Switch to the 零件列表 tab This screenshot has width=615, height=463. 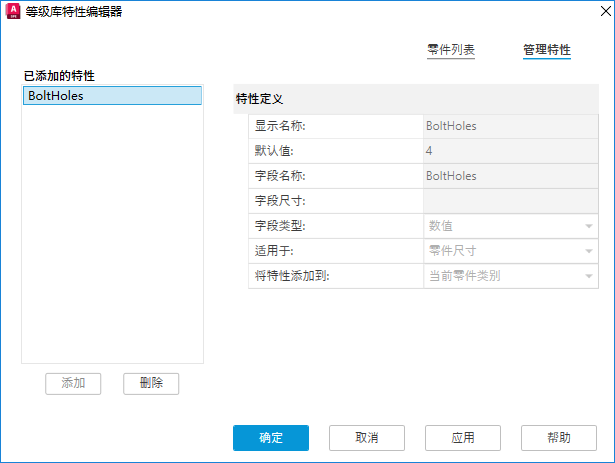point(450,49)
